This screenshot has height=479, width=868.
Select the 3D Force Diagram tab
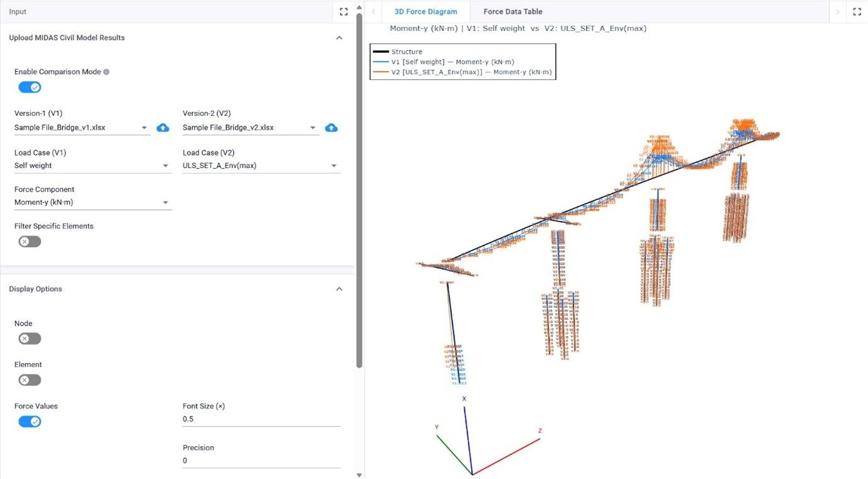tap(426, 12)
